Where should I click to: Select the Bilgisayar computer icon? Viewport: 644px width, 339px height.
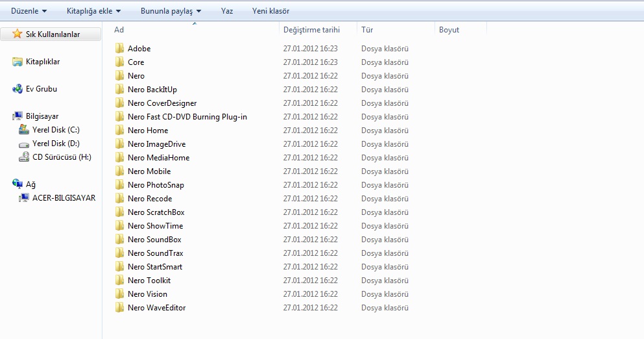[18, 116]
